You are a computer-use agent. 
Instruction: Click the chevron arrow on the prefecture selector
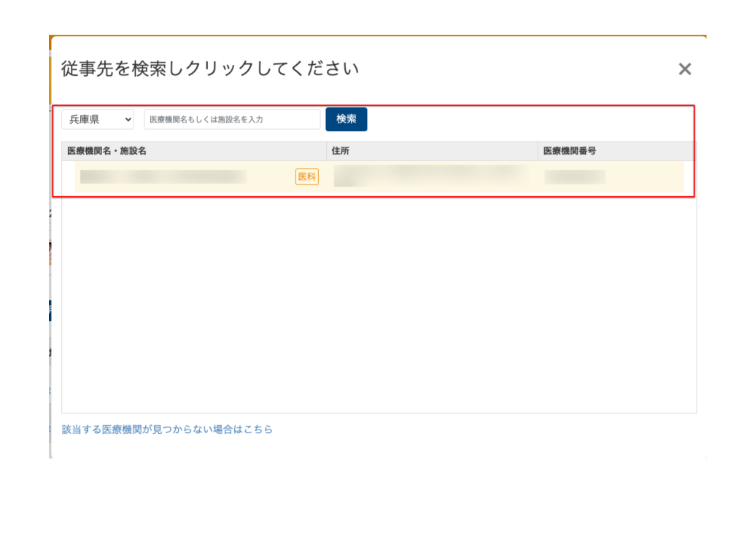click(128, 119)
